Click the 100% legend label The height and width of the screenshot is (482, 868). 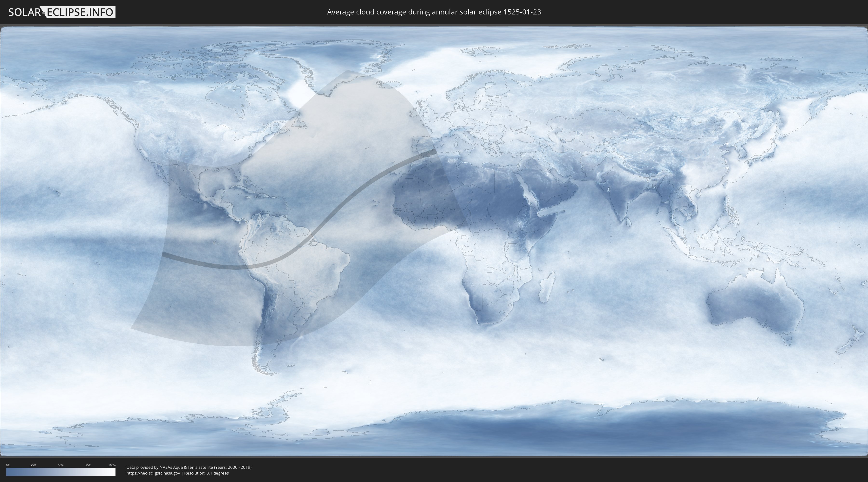coord(112,465)
